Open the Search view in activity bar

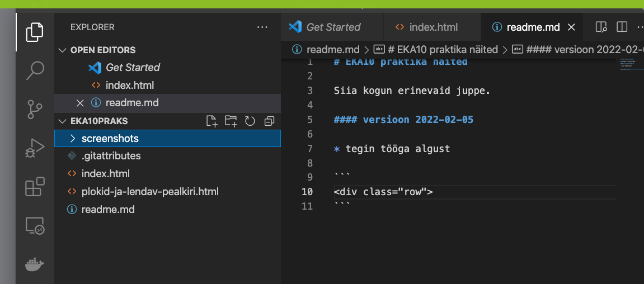pos(35,70)
